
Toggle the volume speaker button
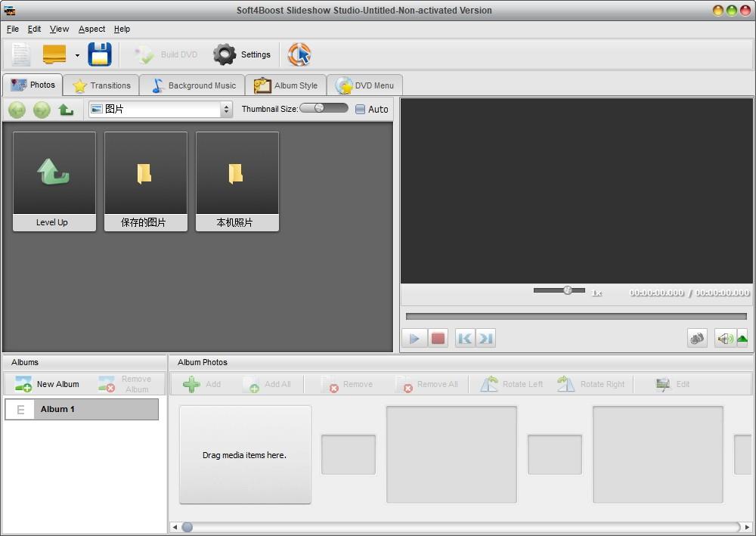[725, 339]
